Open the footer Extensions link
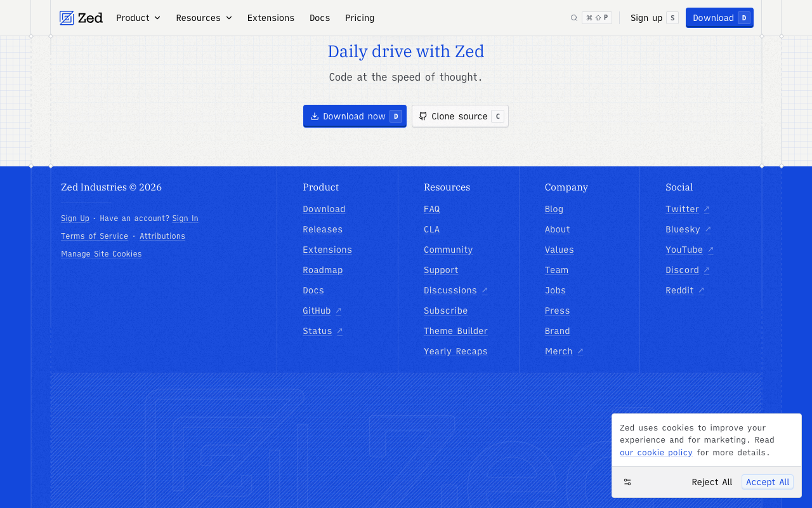The image size is (812, 508). point(327,250)
